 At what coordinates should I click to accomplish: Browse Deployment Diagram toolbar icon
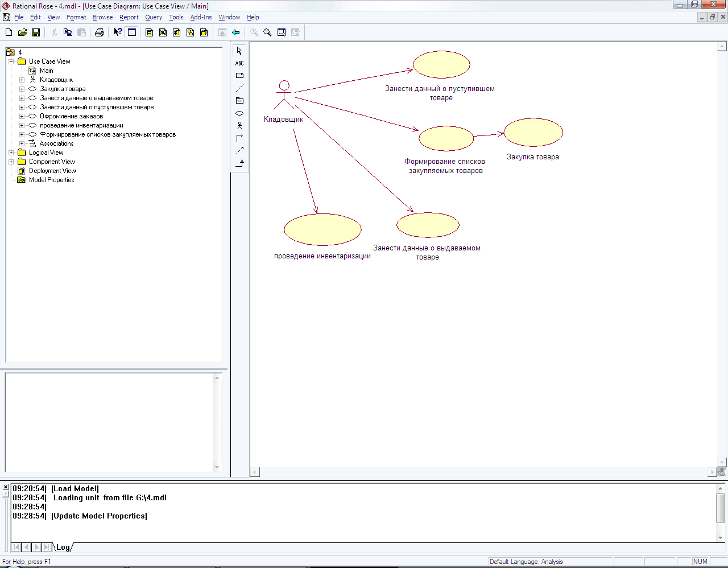point(204,32)
